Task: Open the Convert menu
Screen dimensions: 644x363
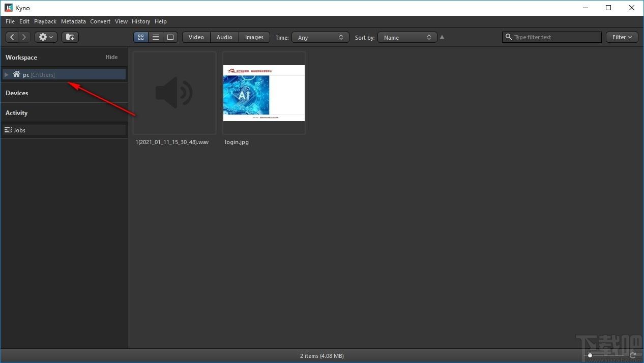Action: (100, 21)
